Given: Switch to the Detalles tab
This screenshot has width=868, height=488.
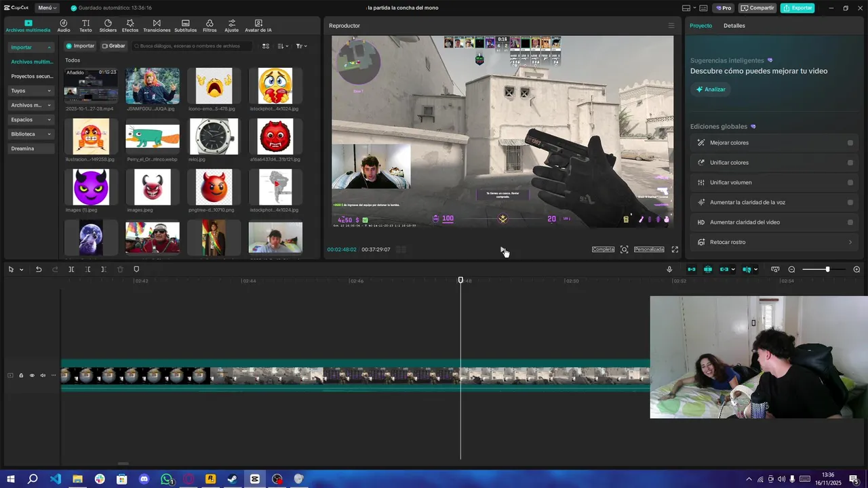Looking at the screenshot, I should click(734, 26).
